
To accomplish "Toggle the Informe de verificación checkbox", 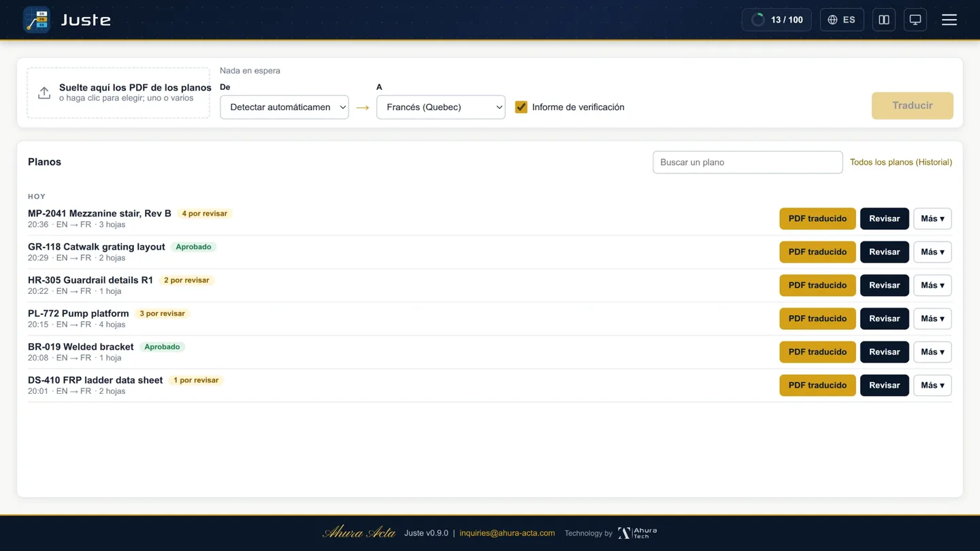I will point(521,107).
